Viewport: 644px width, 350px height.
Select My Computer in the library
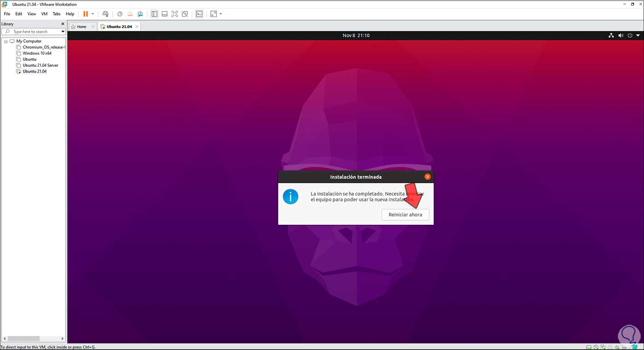[29, 41]
